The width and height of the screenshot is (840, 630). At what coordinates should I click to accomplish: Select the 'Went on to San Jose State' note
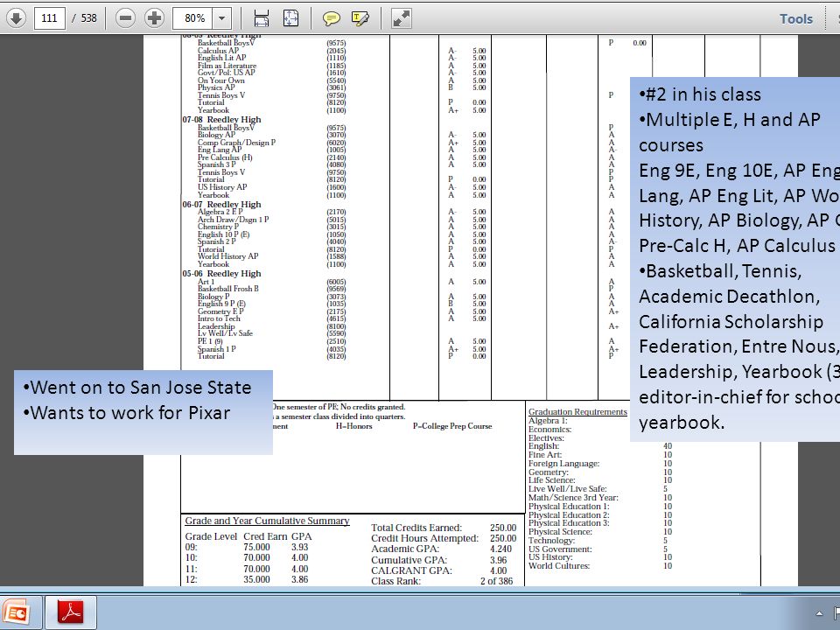137,388
